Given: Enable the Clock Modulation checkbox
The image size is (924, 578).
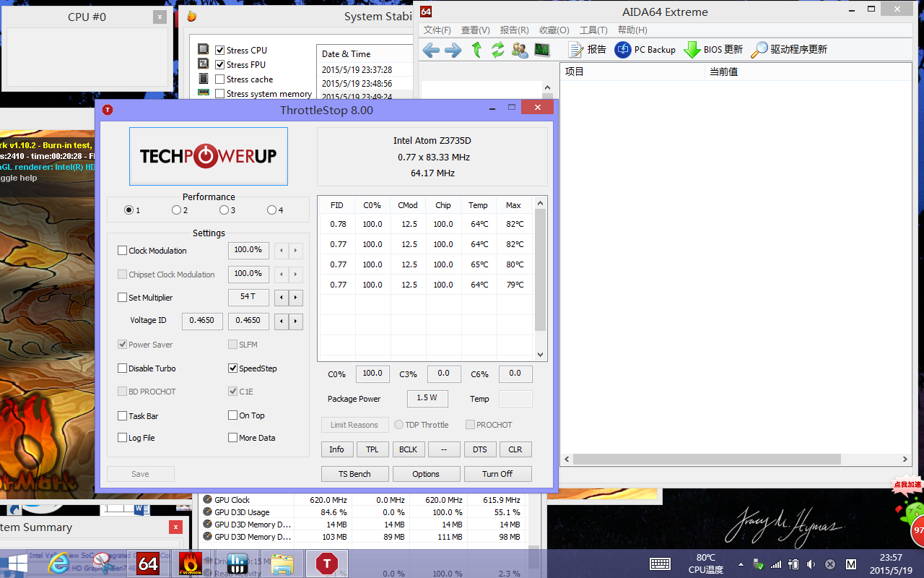Looking at the screenshot, I should 123,251.
